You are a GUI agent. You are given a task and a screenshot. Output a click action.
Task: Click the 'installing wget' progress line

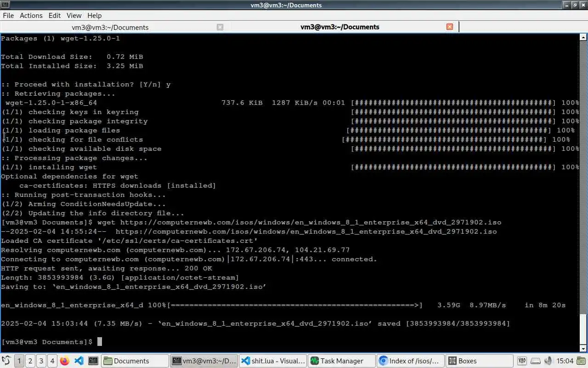point(290,167)
